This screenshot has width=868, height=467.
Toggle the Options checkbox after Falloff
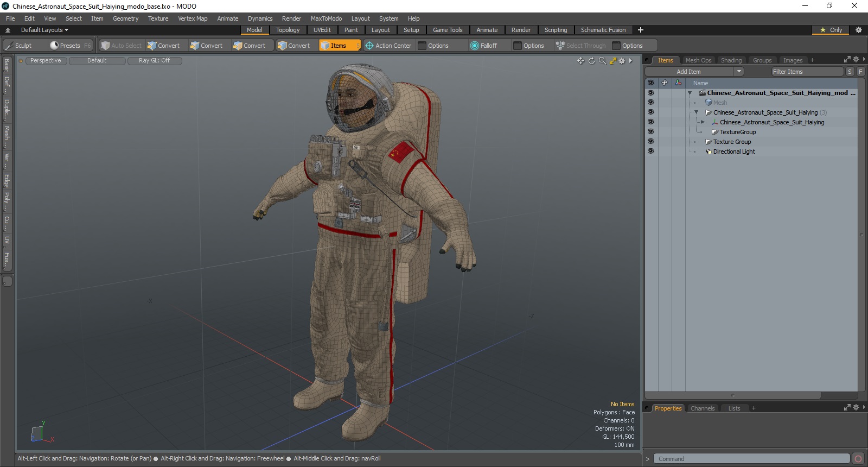[518, 46]
